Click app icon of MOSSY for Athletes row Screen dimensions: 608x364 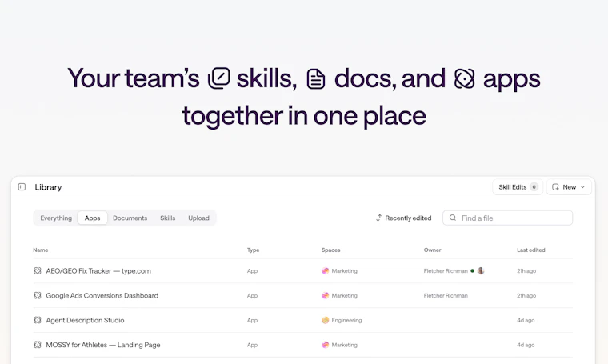(x=38, y=345)
